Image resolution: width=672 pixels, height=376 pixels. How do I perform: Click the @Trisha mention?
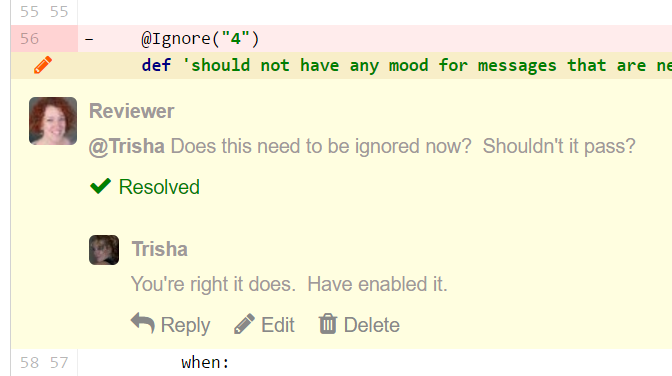coord(126,146)
